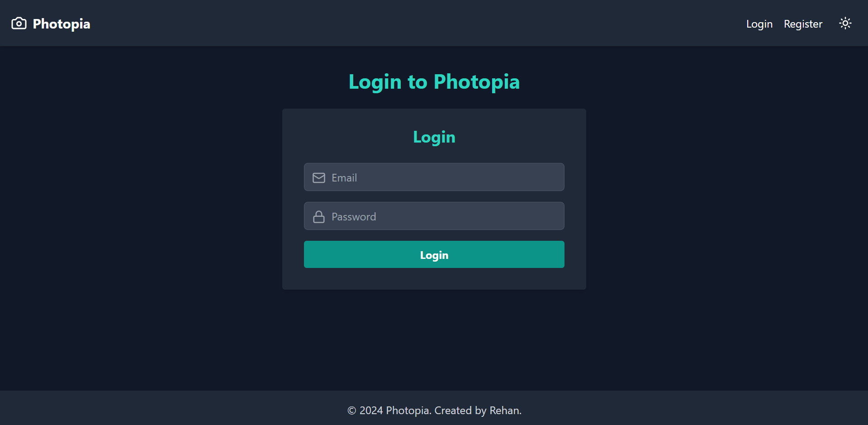
Task: Click '2024 Photopia' text in the footer
Action: tap(394, 411)
